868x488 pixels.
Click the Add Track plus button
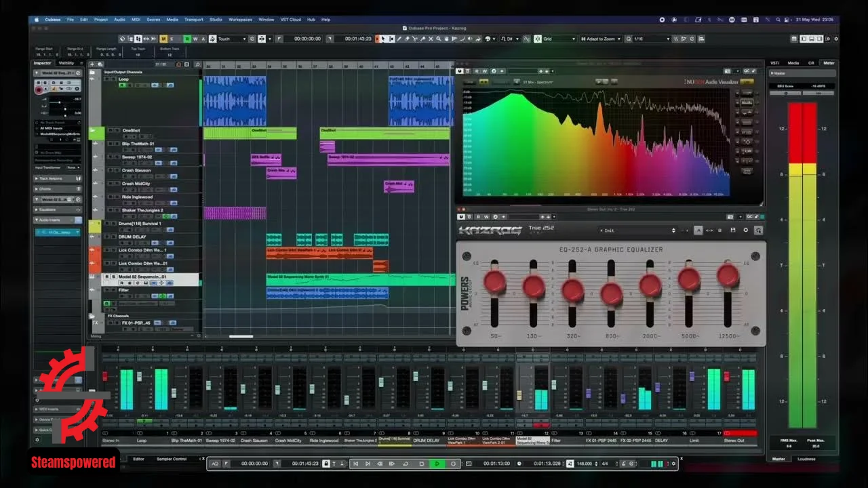tap(92, 64)
